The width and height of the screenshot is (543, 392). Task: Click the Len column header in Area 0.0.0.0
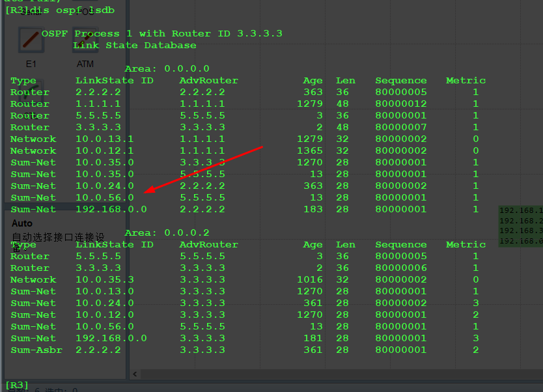coord(346,80)
